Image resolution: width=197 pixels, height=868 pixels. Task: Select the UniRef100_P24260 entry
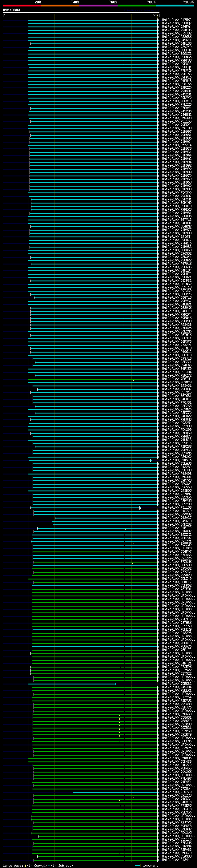click(176, 457)
